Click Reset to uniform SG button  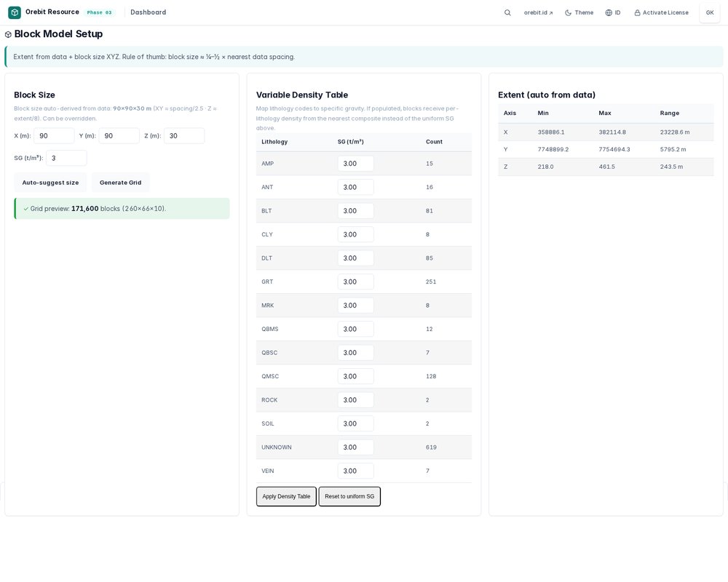349,497
